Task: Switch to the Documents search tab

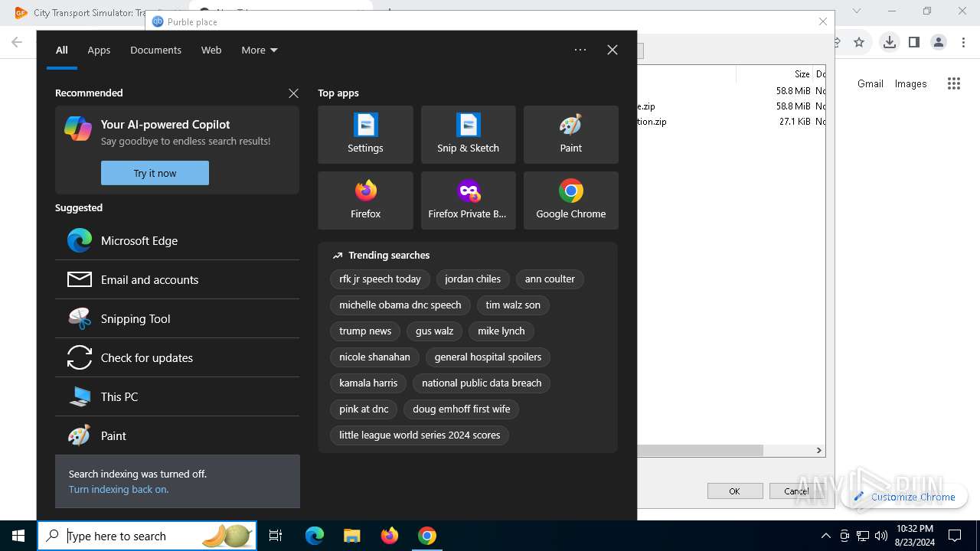Action: tap(155, 50)
